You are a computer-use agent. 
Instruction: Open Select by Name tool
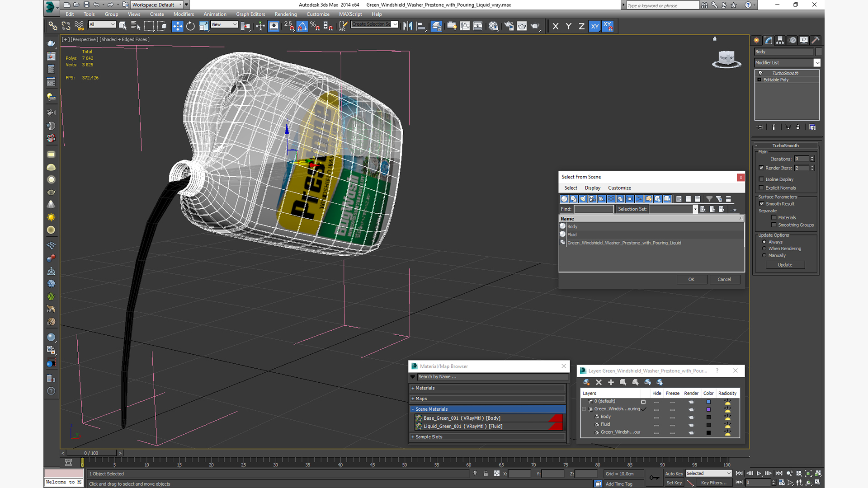136,26
